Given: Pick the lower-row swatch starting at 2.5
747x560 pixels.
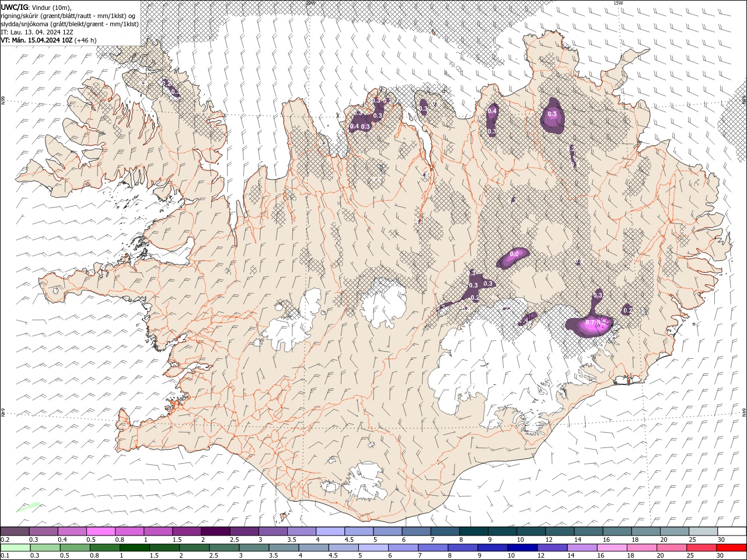Looking at the screenshot, I should (x=225, y=548).
